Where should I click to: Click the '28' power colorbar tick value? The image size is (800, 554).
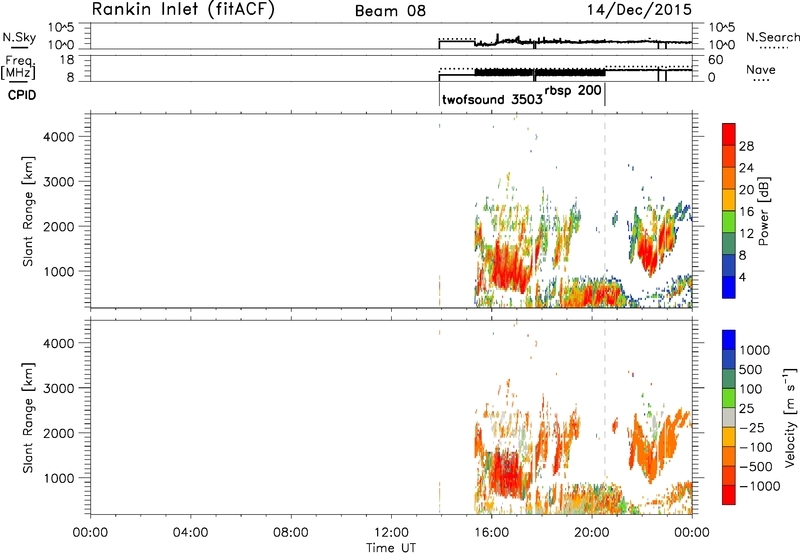coord(746,146)
